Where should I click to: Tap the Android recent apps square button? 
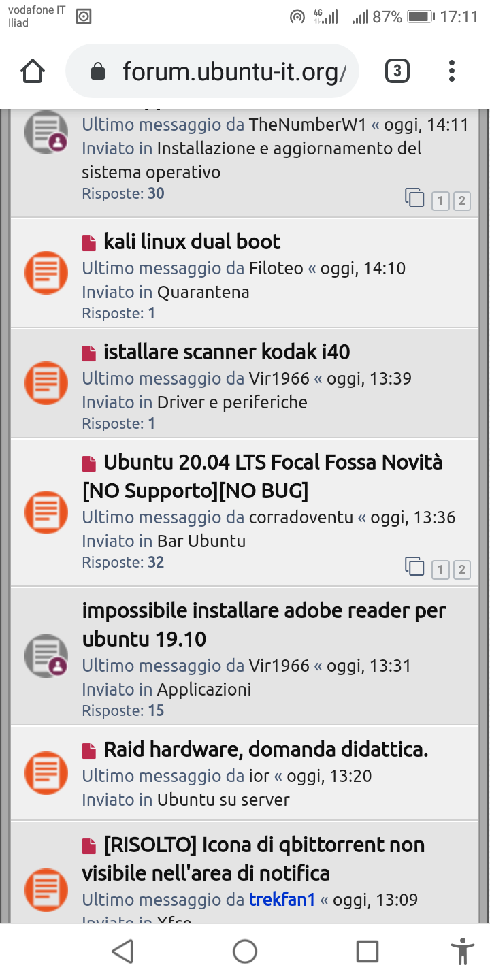point(367,951)
